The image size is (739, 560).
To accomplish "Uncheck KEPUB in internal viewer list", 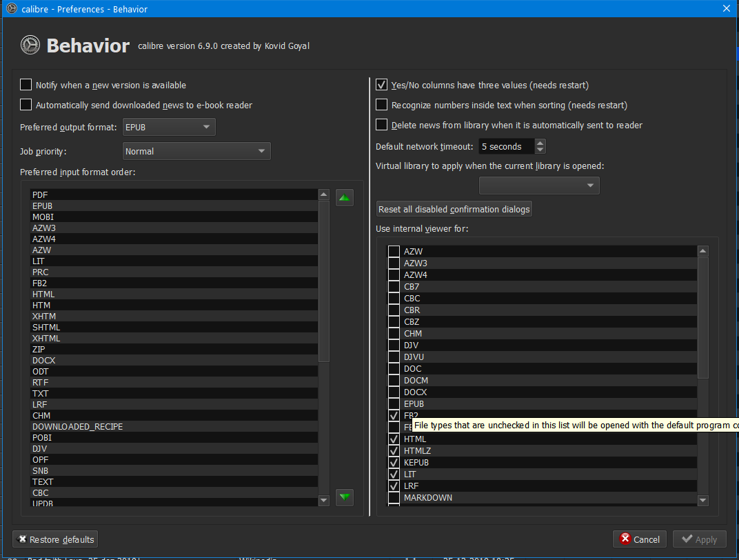I will [394, 463].
